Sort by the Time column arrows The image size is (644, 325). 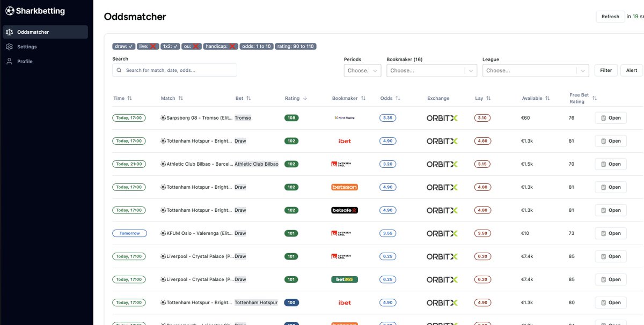[130, 98]
